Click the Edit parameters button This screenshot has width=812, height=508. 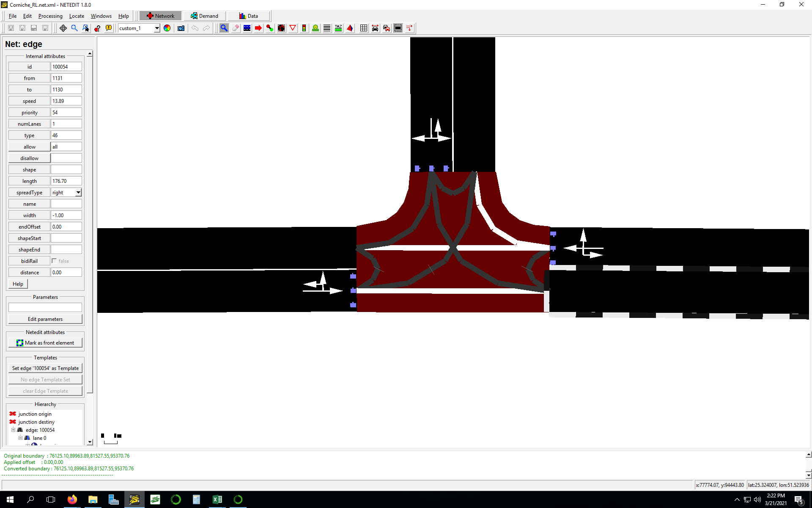click(45, 319)
